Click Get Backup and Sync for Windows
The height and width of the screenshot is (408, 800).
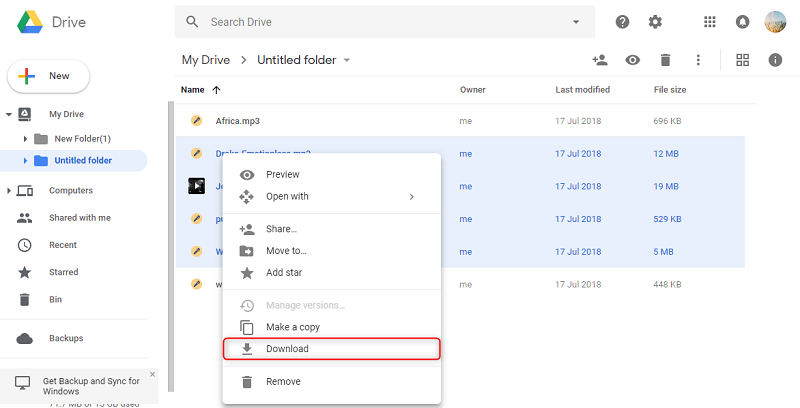tap(91, 386)
